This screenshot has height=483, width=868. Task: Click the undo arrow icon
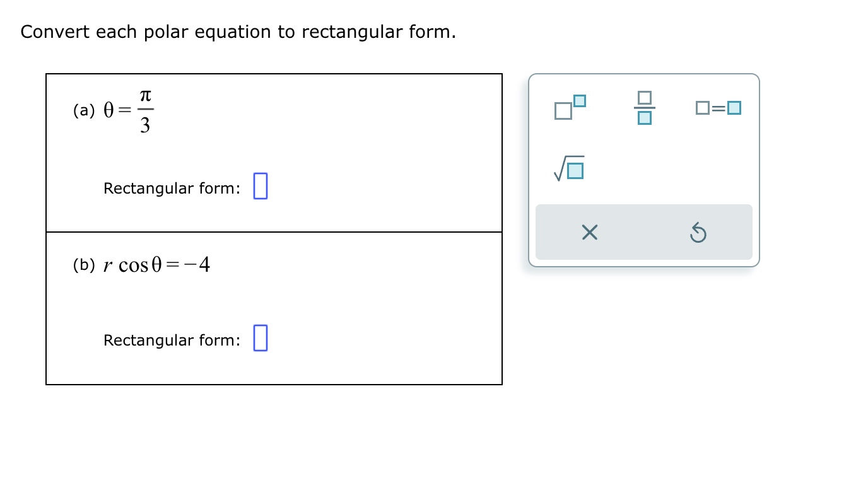click(698, 232)
